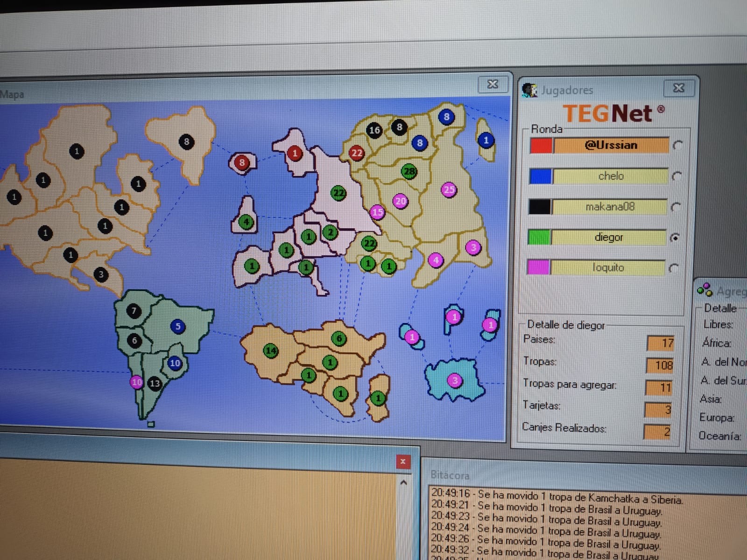Select the @Urssian player radio button
Screen dimensions: 747x560
point(677,146)
